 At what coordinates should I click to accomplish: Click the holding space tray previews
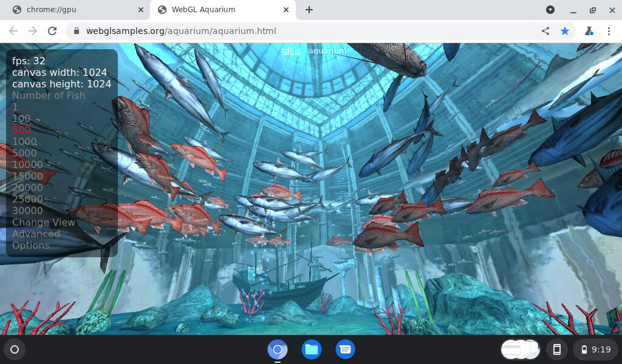click(521, 349)
